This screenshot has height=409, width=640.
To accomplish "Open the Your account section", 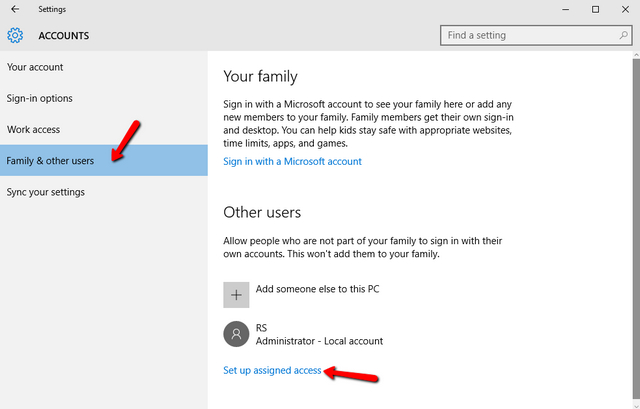I will tap(35, 67).
